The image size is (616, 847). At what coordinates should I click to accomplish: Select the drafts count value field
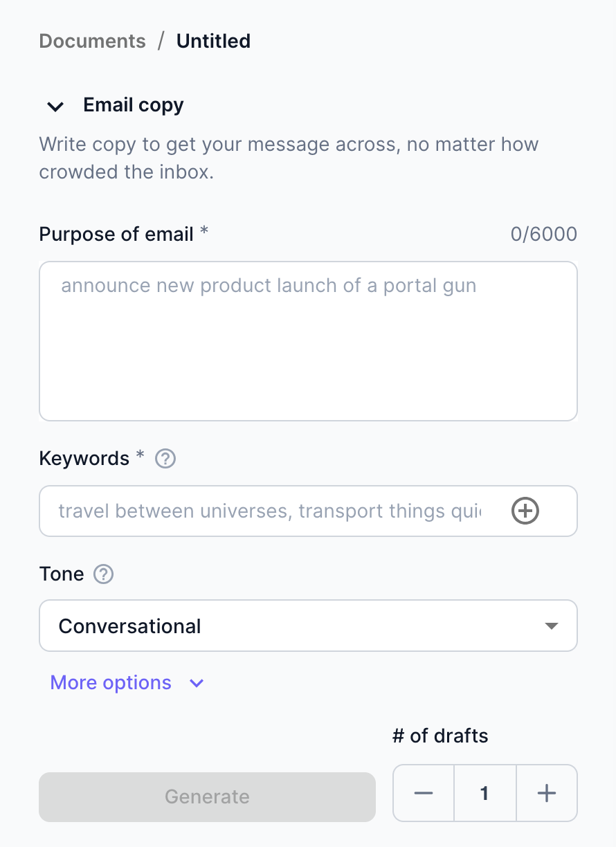coord(484,793)
